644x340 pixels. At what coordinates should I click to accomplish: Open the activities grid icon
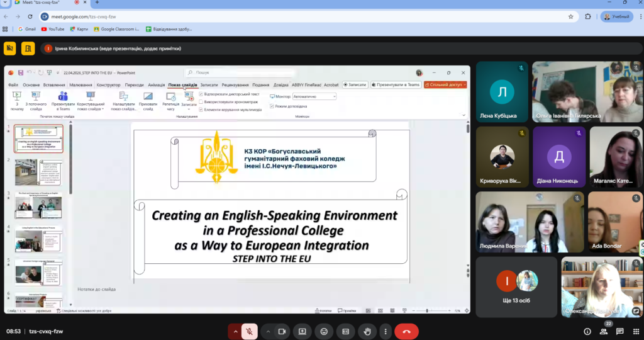pyautogui.click(x=636, y=331)
